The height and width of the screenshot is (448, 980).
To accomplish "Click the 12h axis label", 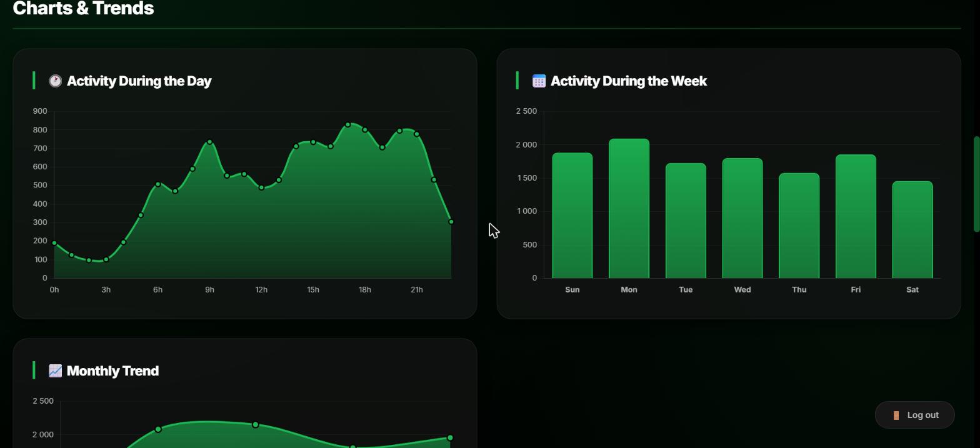I will coord(261,290).
